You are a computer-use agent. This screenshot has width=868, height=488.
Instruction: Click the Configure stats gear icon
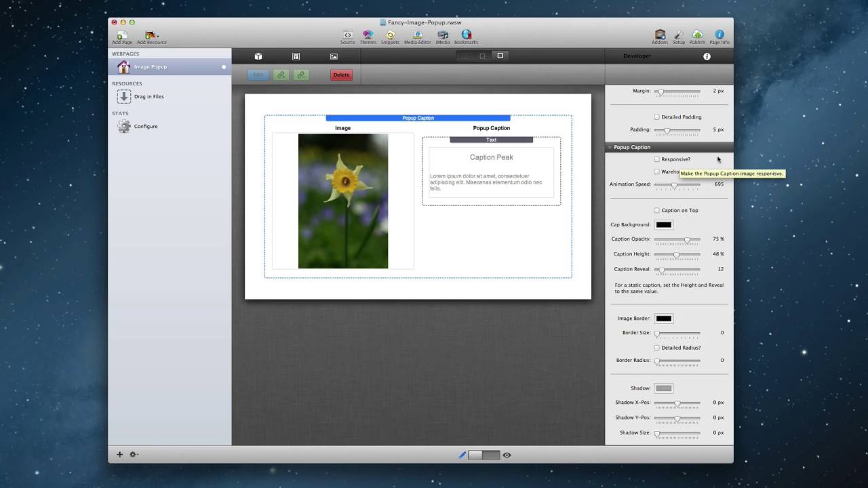point(123,126)
